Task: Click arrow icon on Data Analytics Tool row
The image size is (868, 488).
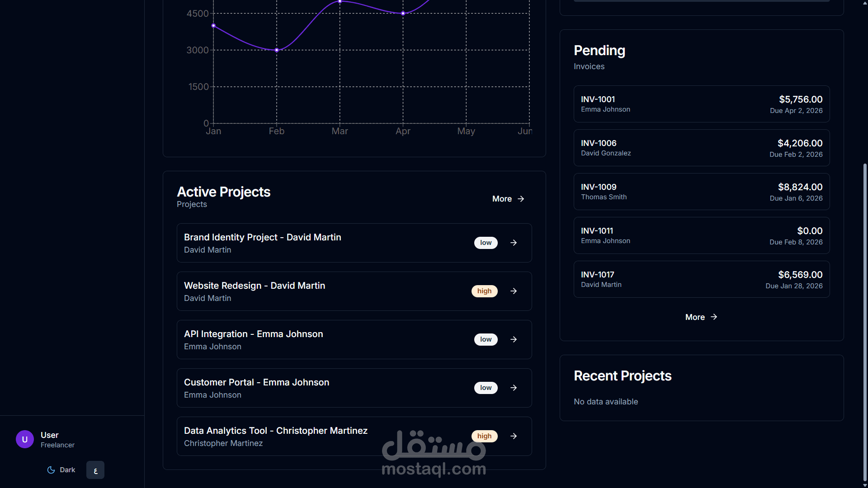Action: point(514,436)
